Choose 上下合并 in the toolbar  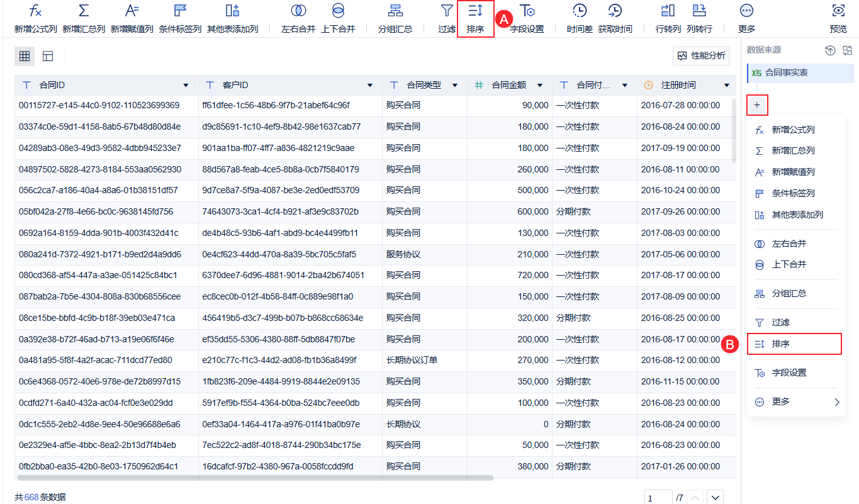click(338, 18)
